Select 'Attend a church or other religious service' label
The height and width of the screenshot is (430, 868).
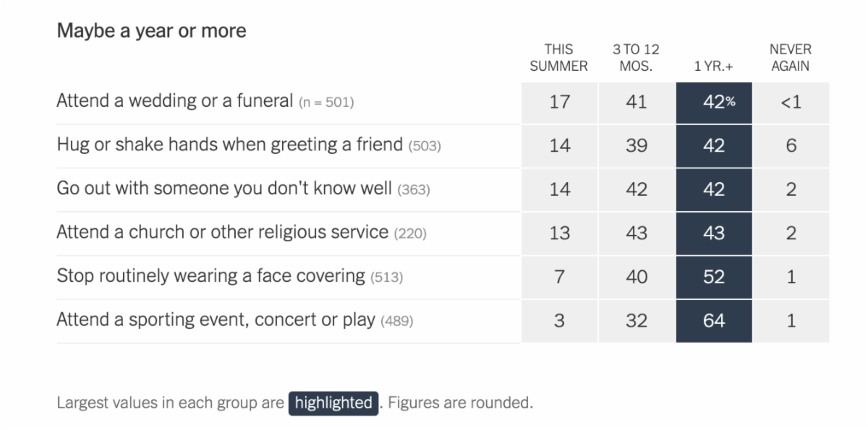click(x=222, y=232)
